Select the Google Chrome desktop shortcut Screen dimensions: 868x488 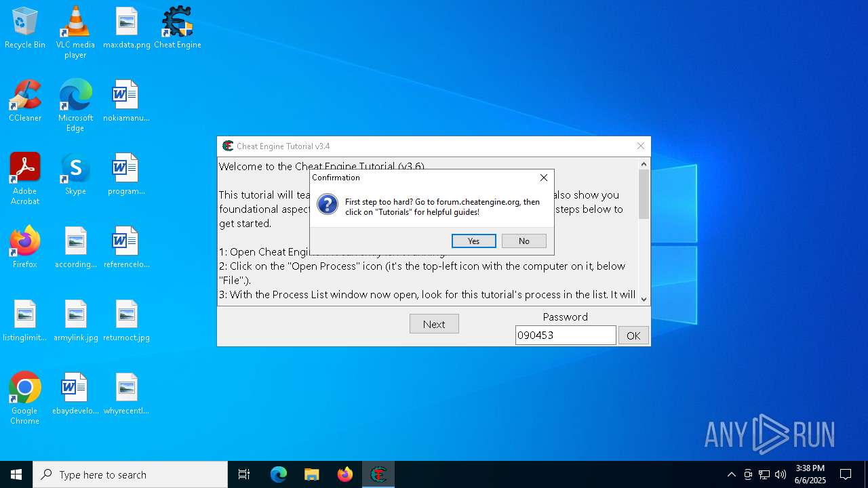pyautogui.click(x=25, y=399)
